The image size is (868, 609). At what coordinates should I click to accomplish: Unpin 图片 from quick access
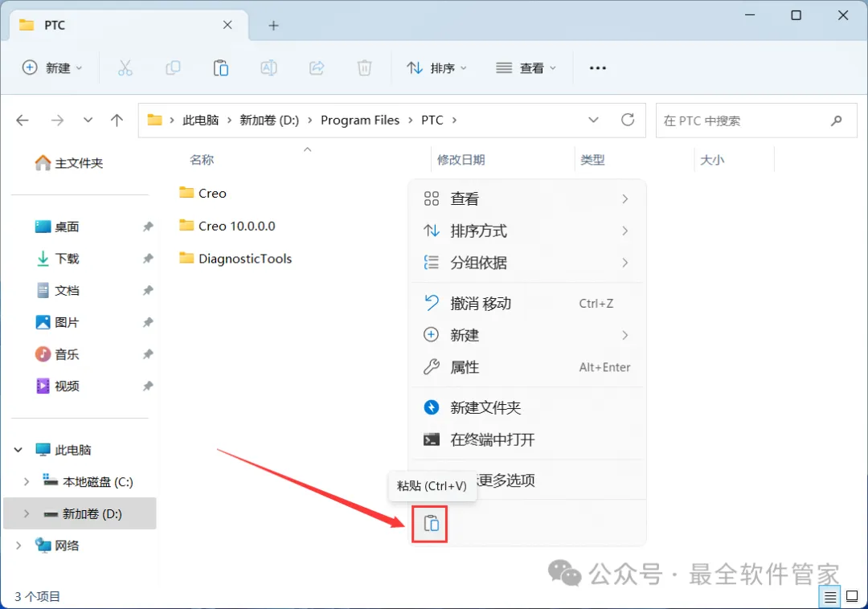tap(148, 322)
